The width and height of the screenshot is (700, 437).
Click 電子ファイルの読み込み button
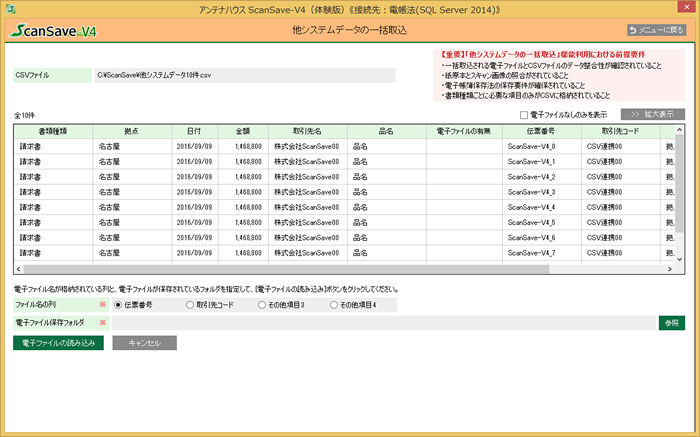coord(57,343)
